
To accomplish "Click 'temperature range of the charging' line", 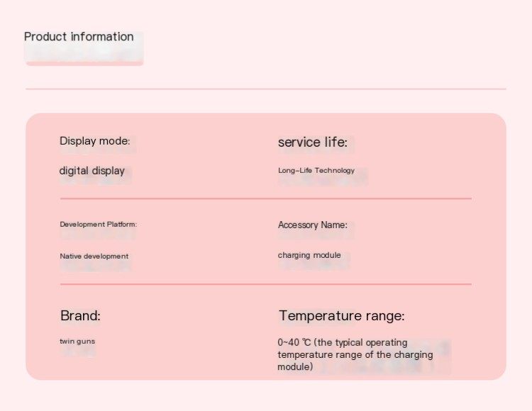I will [x=355, y=355].
